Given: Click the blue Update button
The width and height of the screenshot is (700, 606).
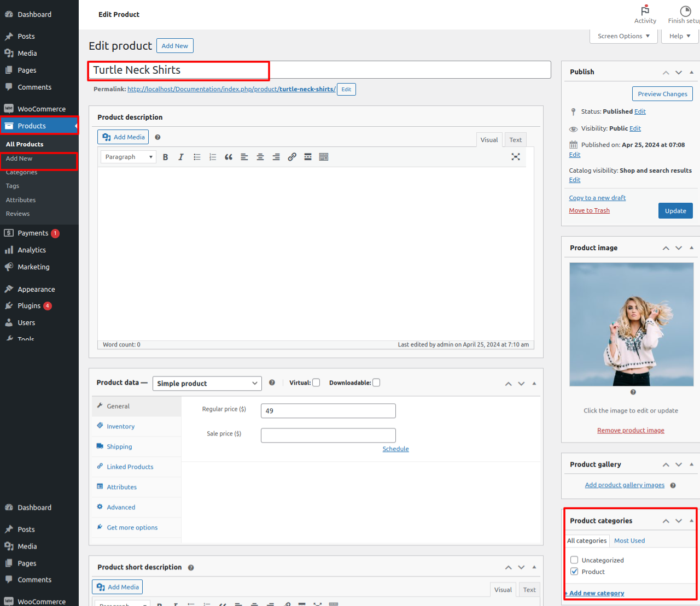Looking at the screenshot, I should pyautogui.click(x=675, y=211).
